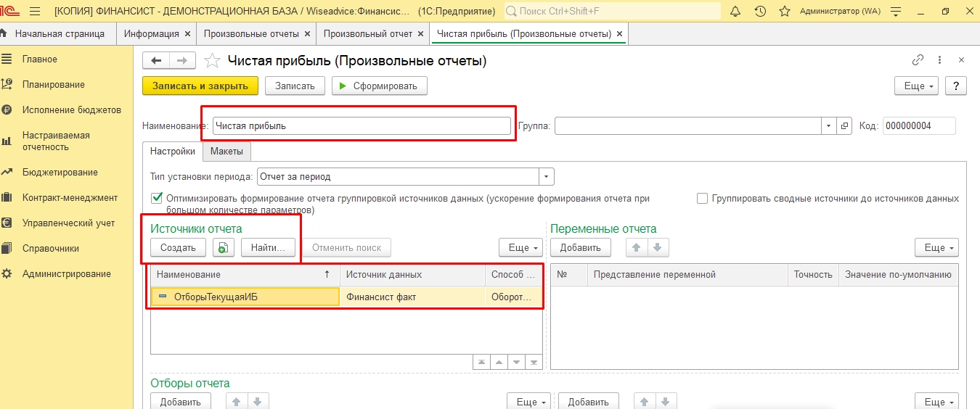This screenshot has width=980, height=409.
Task: Click the Записать button
Action: click(295, 86)
